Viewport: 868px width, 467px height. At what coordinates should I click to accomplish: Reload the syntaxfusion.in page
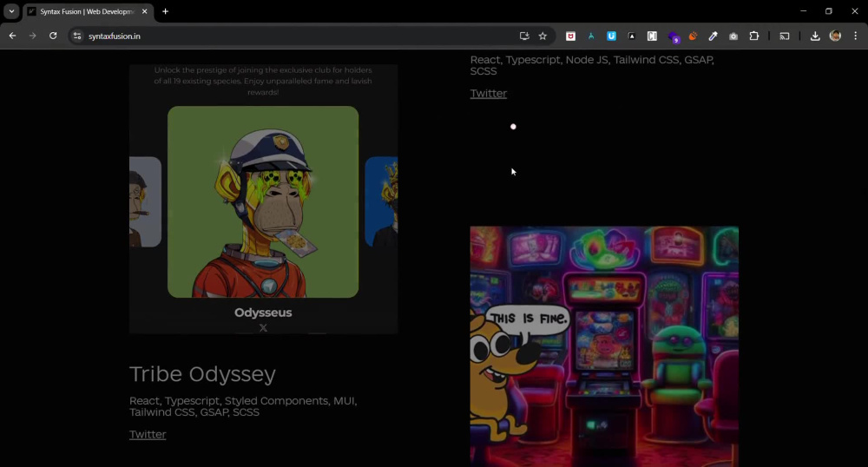coord(53,36)
